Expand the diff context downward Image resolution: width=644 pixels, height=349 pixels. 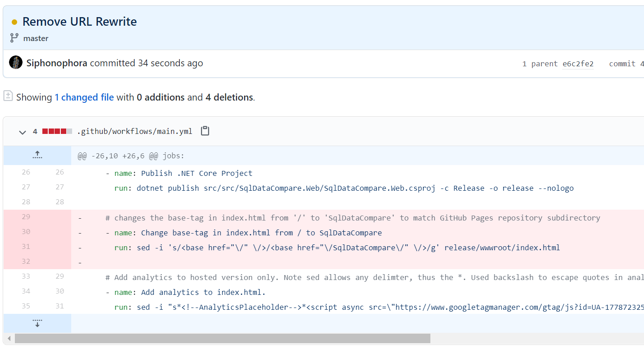coord(37,323)
